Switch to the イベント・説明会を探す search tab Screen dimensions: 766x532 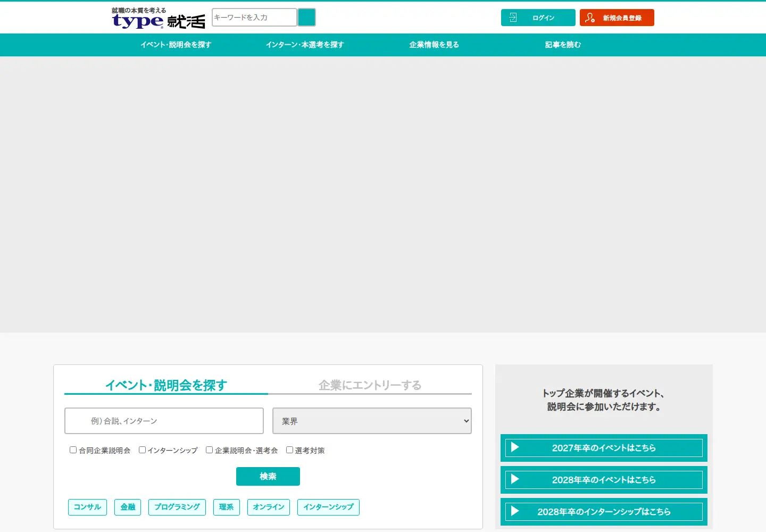pyautogui.click(x=166, y=385)
